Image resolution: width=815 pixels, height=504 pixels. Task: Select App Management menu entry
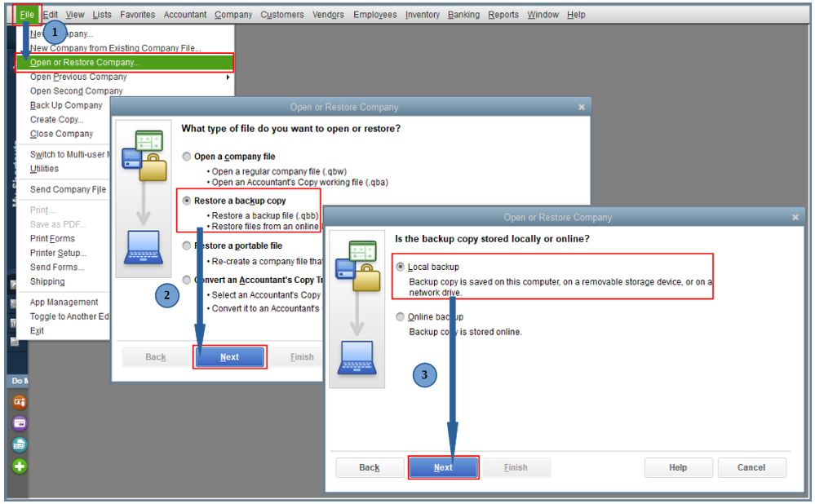pyautogui.click(x=64, y=302)
